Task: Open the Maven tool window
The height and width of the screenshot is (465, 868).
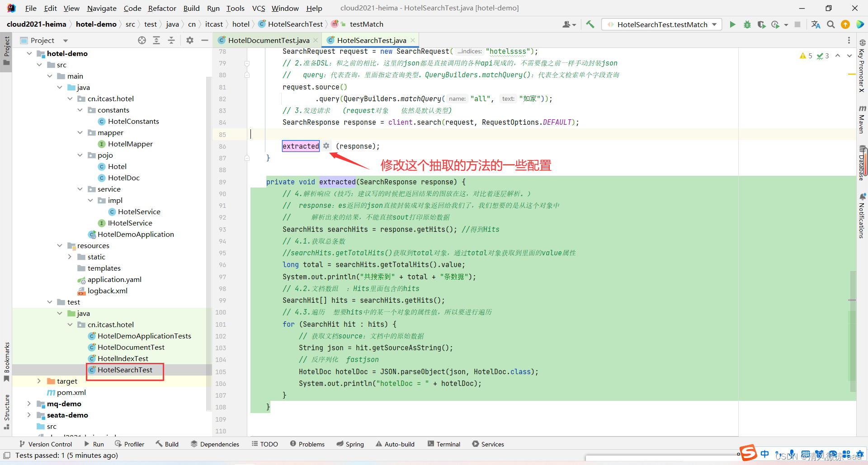Action: point(862,119)
